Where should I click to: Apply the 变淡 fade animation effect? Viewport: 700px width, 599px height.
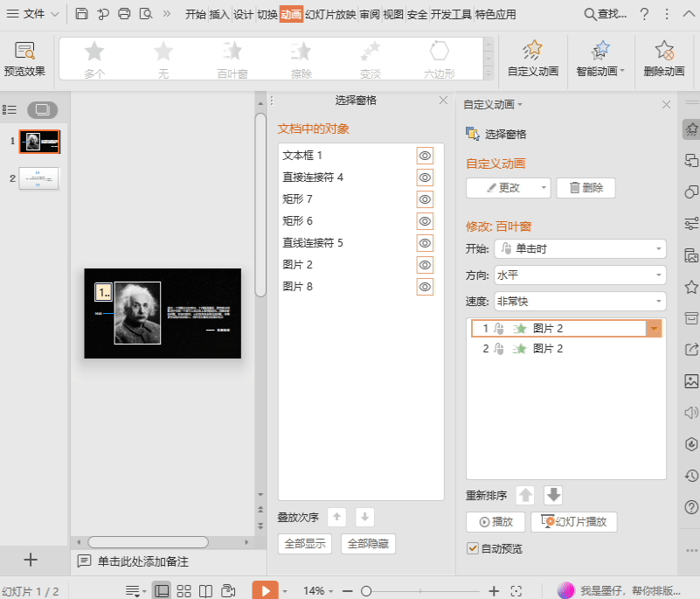(371, 59)
